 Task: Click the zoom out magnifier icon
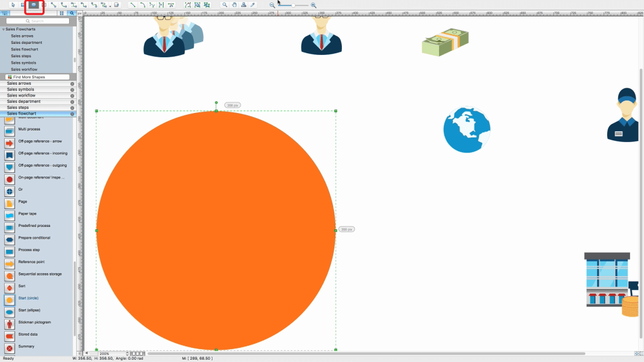(272, 5)
